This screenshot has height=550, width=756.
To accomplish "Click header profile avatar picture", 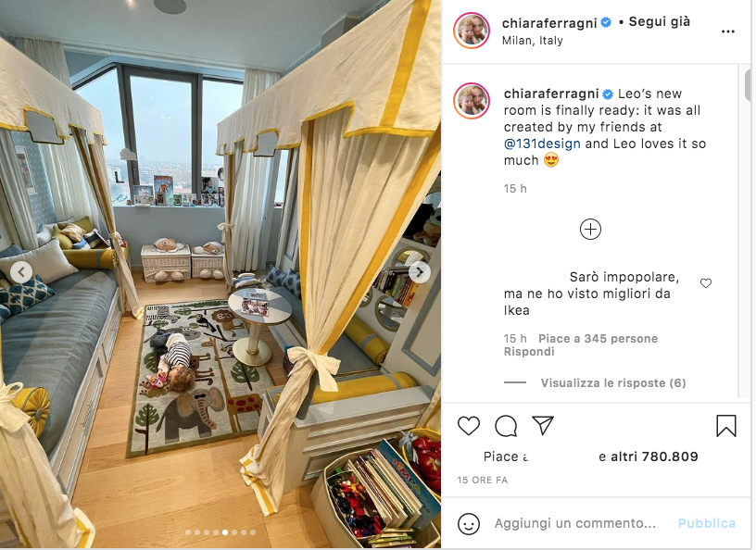I will [472, 31].
